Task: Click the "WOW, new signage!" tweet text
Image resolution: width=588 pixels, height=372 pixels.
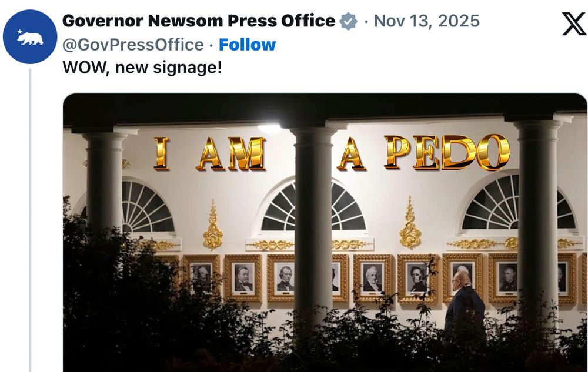Action: point(142,68)
